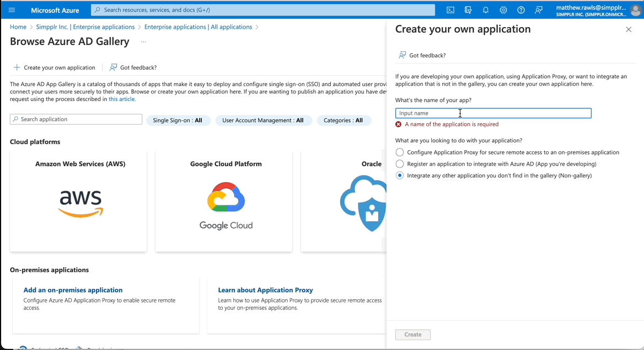Viewport: 644px width, 350px height.
Task: Select the Non-gallery integration radio option
Action: tap(400, 176)
